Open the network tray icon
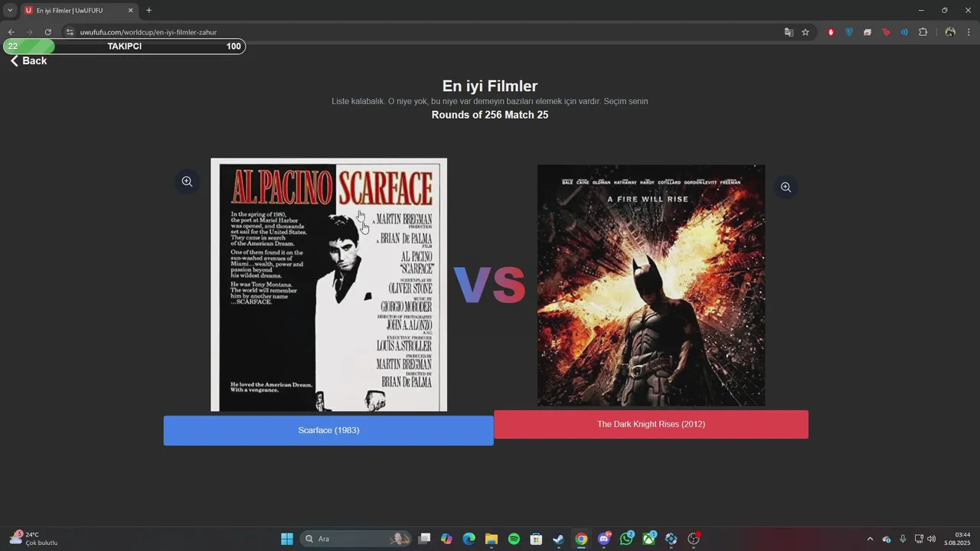 (919, 539)
